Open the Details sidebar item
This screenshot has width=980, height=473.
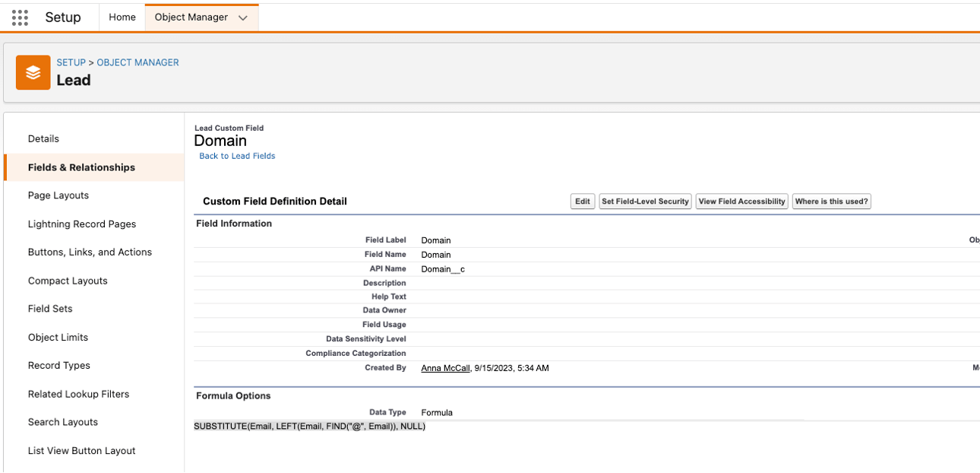pos(43,138)
